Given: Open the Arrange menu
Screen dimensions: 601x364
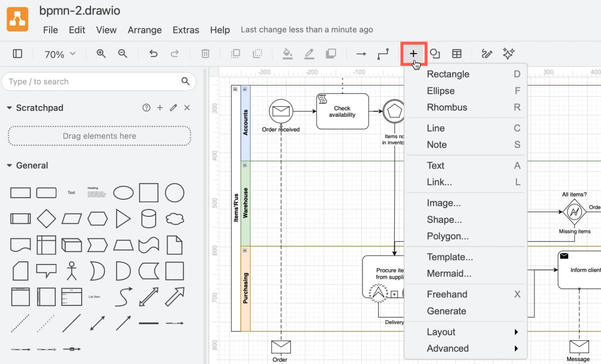Looking at the screenshot, I should (145, 30).
